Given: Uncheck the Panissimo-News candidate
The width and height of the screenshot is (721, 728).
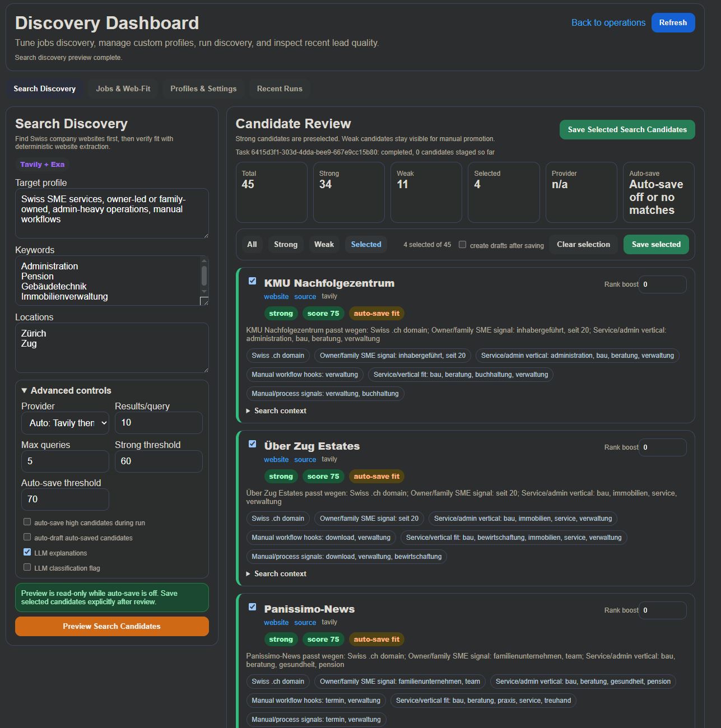Looking at the screenshot, I should pos(252,607).
